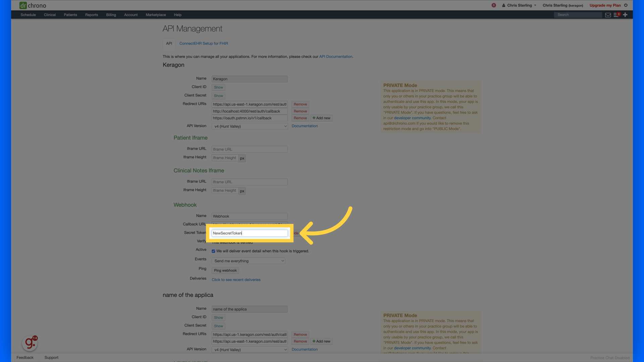Add new redirect URI for second application
This screenshot has width=644, height=362.
click(321, 341)
